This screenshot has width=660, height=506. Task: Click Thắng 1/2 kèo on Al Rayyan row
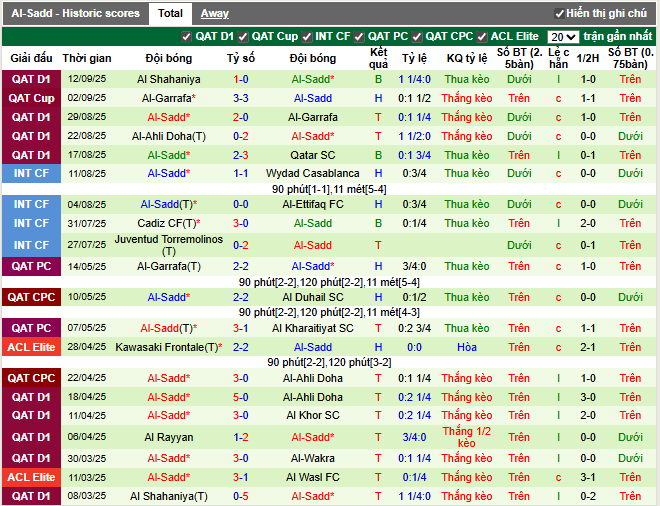tap(467, 437)
